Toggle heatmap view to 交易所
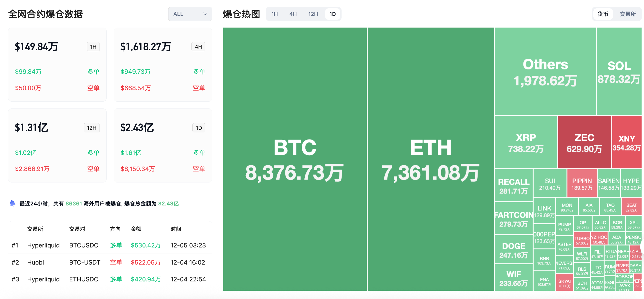This screenshot has width=644, height=299. (628, 14)
